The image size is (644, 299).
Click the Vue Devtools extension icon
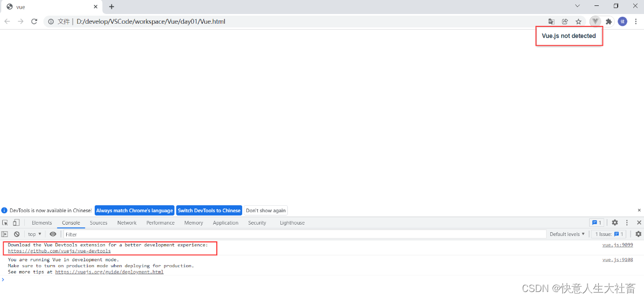click(x=595, y=22)
